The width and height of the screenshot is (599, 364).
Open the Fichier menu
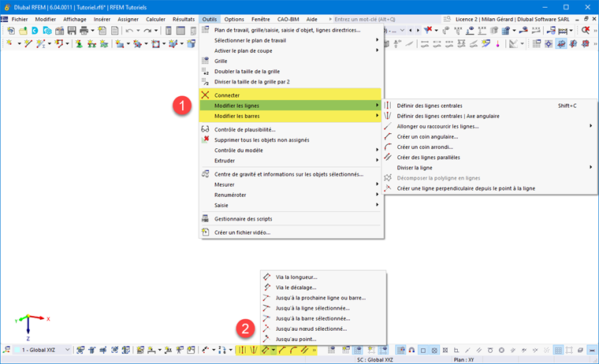pyautogui.click(x=20, y=19)
